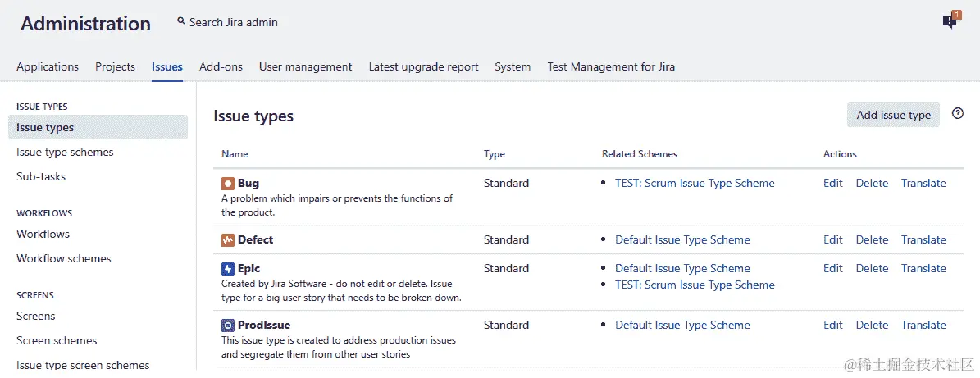The image size is (980, 378).
Task: Click the ProdIssue issue type icon
Action: (228, 326)
